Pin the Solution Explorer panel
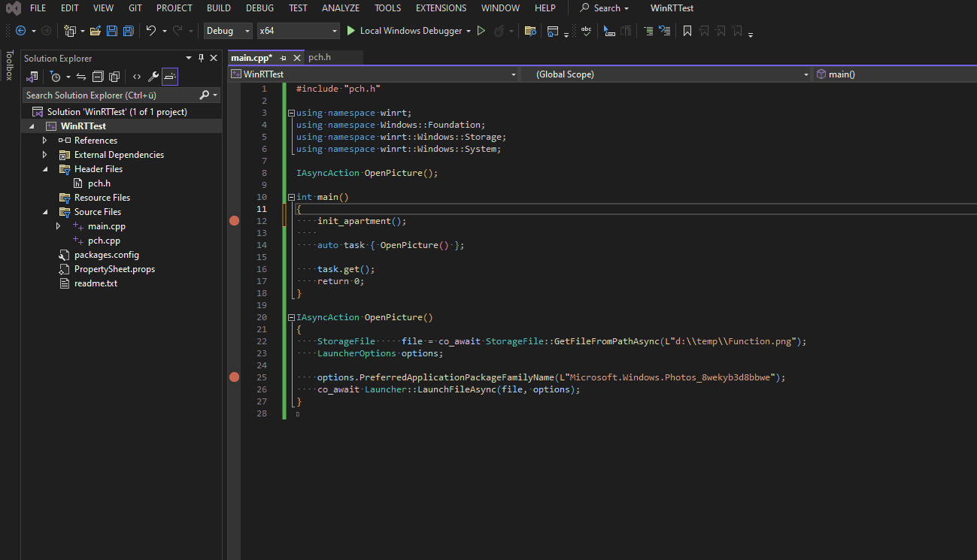The height and width of the screenshot is (560, 977). [202, 57]
